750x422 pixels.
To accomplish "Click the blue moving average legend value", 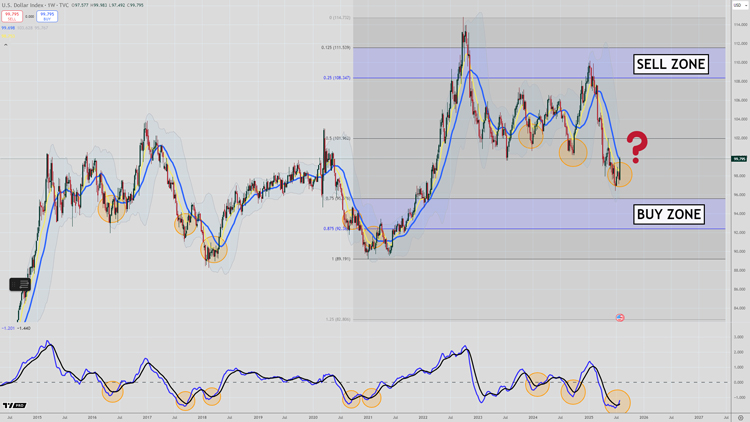I will (x=8, y=28).
